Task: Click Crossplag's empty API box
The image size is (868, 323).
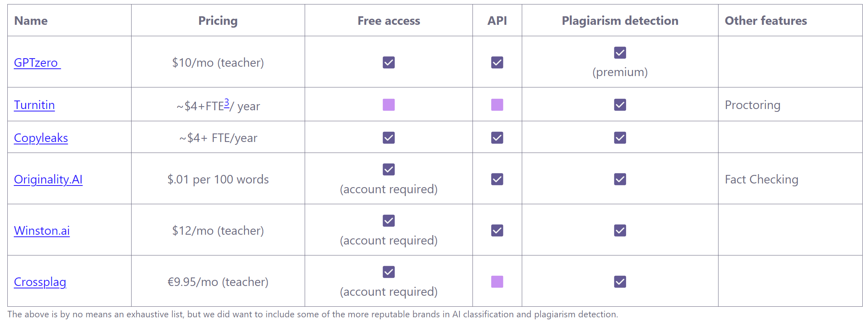Action: (x=497, y=282)
